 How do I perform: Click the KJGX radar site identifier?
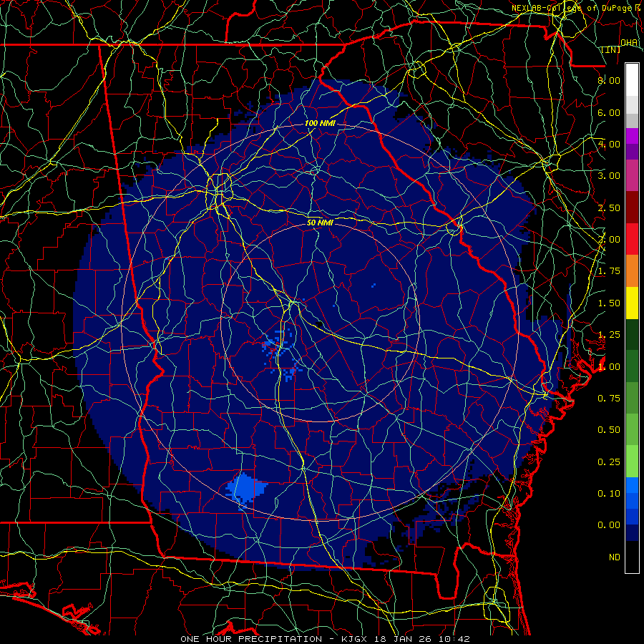(353, 639)
